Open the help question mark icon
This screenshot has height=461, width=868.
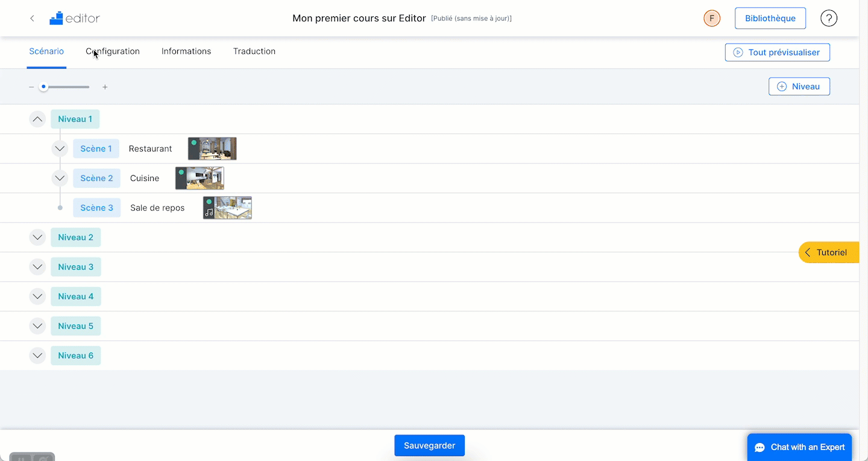coord(829,18)
